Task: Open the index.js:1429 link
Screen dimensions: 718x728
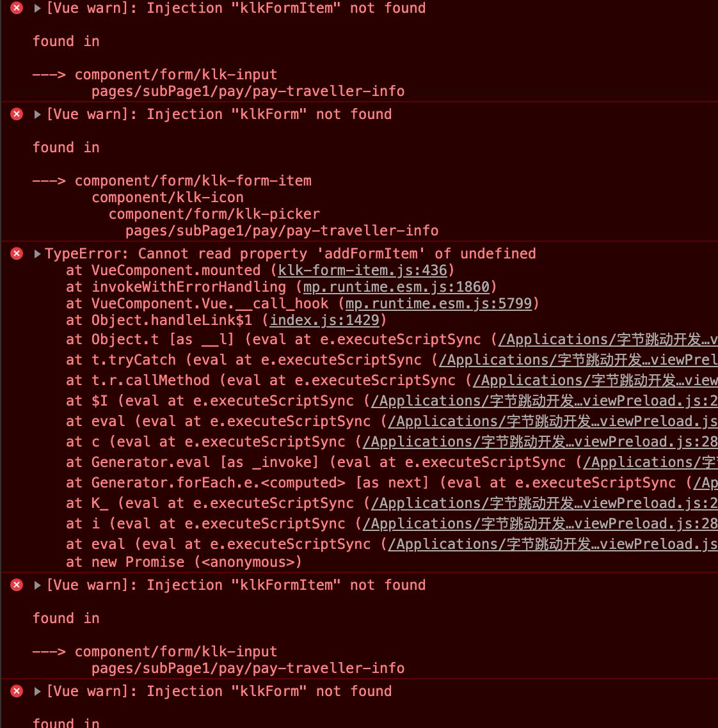Action: pyautogui.click(x=324, y=320)
